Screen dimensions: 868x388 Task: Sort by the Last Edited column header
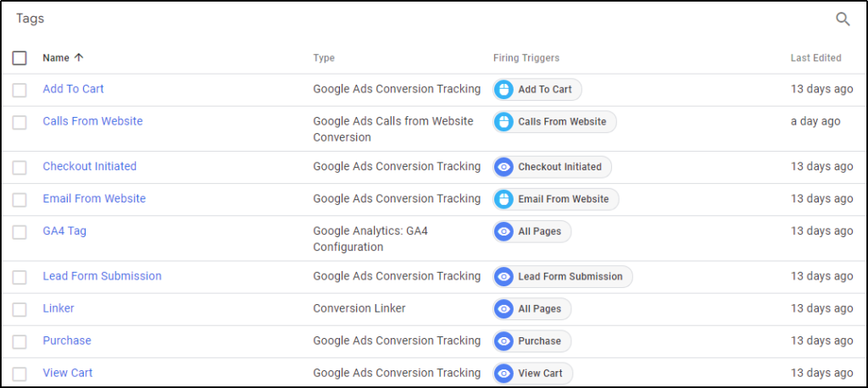tap(816, 58)
